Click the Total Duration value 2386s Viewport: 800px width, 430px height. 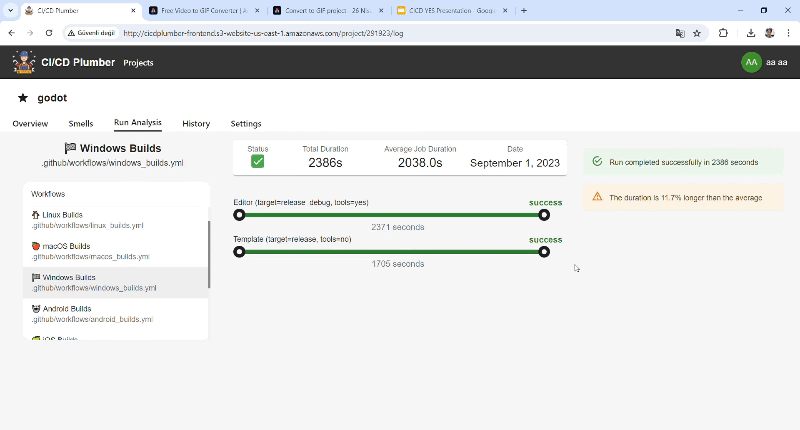pyautogui.click(x=325, y=163)
